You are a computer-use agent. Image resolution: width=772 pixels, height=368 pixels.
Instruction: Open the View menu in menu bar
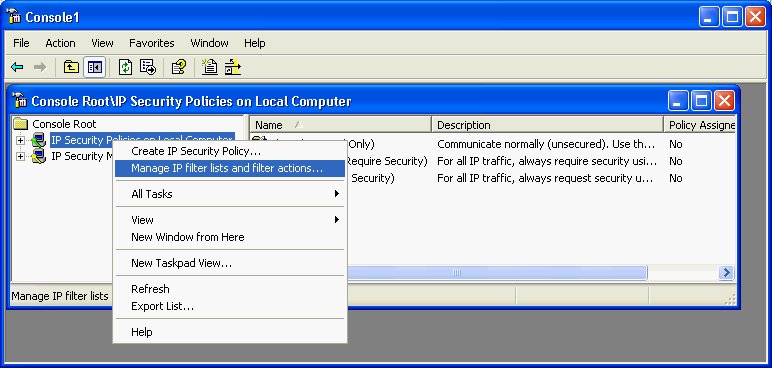tap(102, 43)
